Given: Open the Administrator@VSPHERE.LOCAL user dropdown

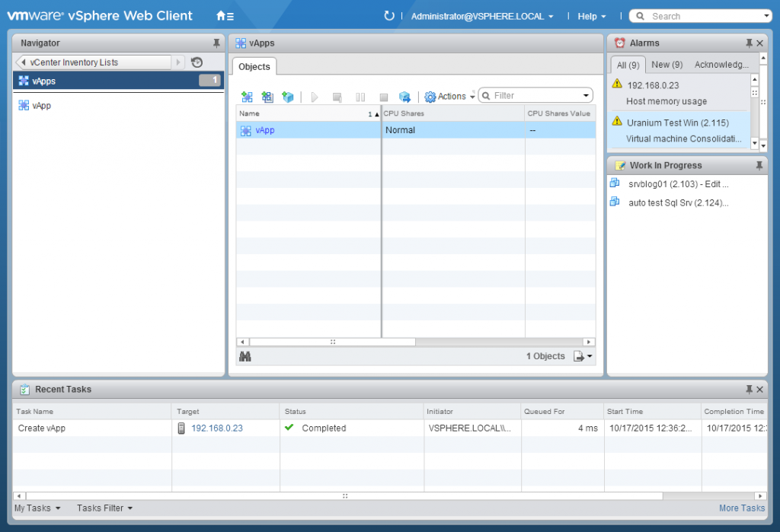Looking at the screenshot, I should [481, 16].
